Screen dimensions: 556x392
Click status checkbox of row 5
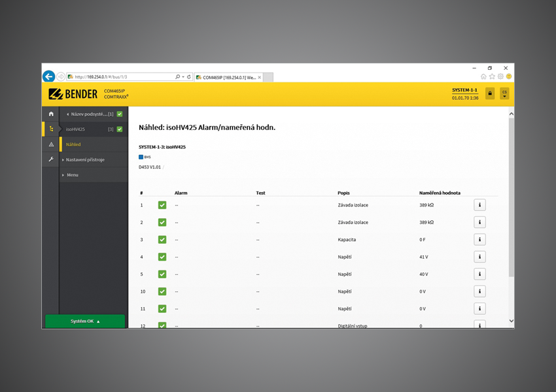pyautogui.click(x=162, y=274)
